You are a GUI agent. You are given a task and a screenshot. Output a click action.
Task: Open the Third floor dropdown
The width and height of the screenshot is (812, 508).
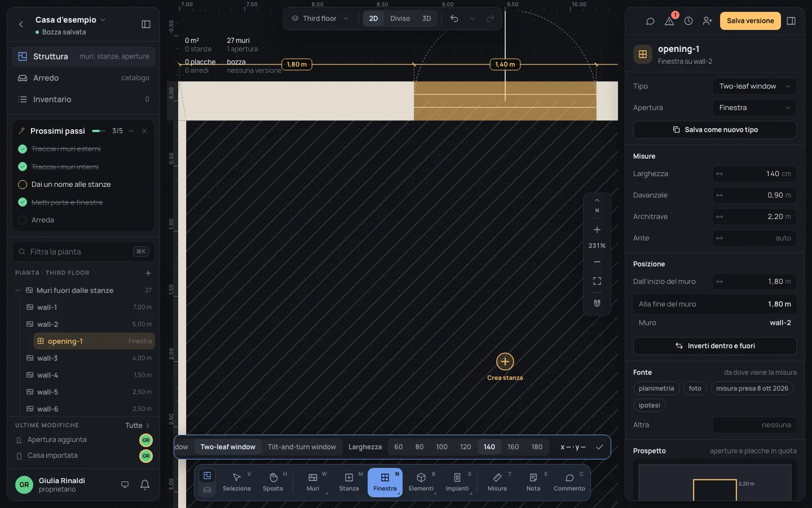coord(320,19)
